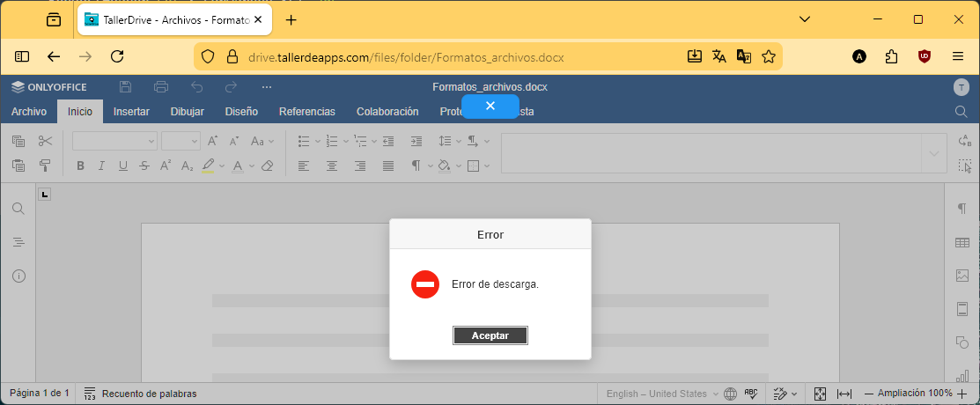Image resolution: width=980 pixels, height=405 pixels.
Task: Open the font size dropdown
Action: click(x=181, y=141)
